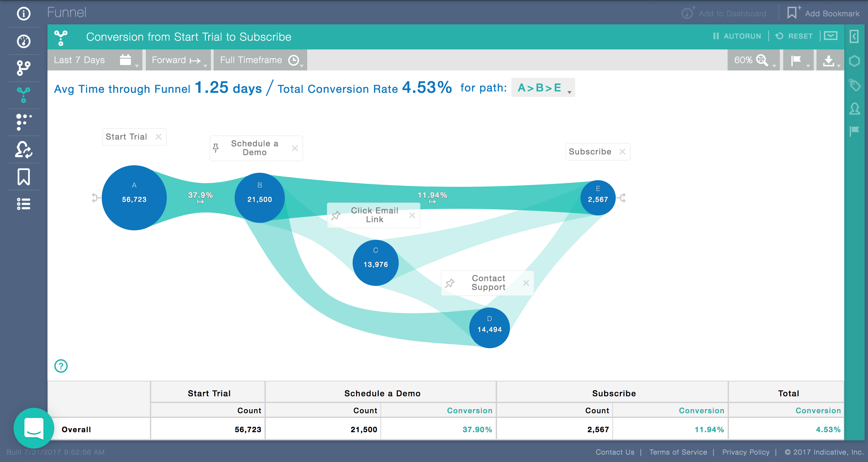The width and height of the screenshot is (868, 462).
Task: Click the user profile icon in right panel
Action: [855, 109]
